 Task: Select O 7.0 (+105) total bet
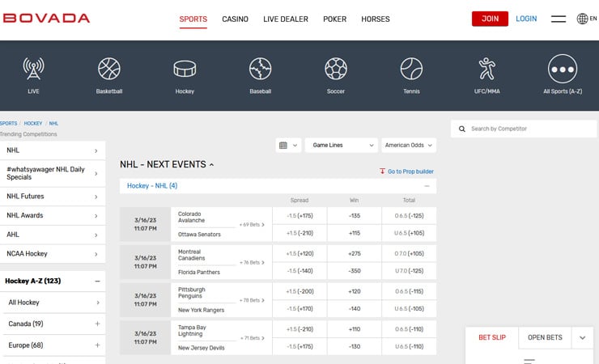[x=409, y=253]
